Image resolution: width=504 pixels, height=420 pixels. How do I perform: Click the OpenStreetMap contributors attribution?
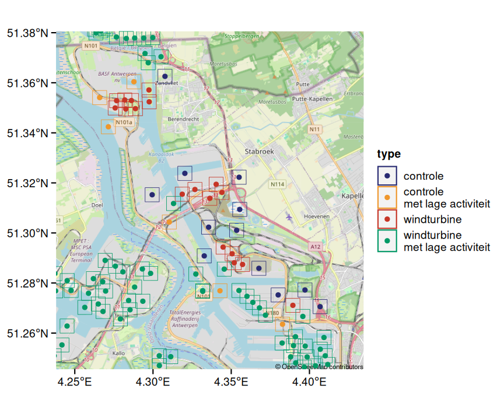(319, 367)
